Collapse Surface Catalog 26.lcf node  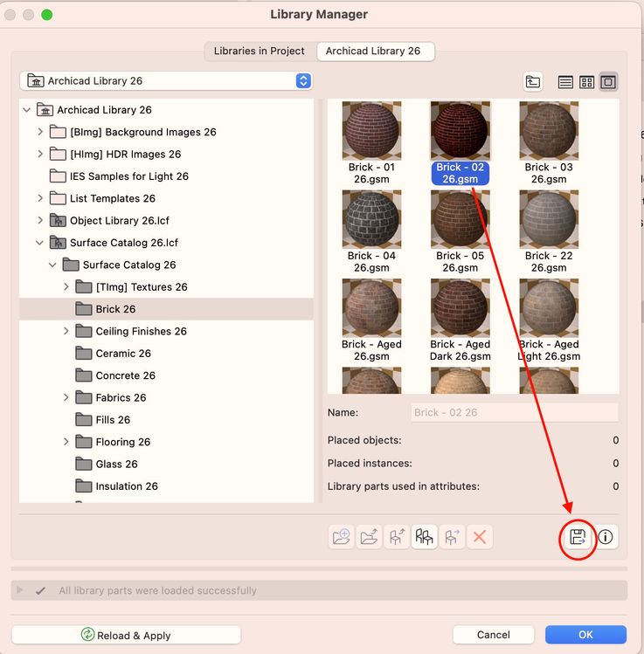(39, 243)
